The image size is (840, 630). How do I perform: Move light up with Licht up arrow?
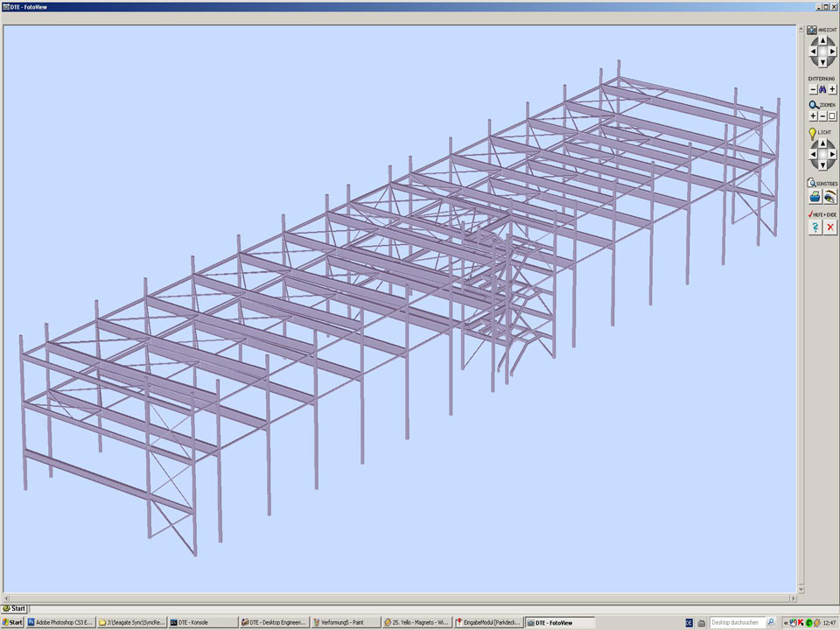click(x=822, y=143)
